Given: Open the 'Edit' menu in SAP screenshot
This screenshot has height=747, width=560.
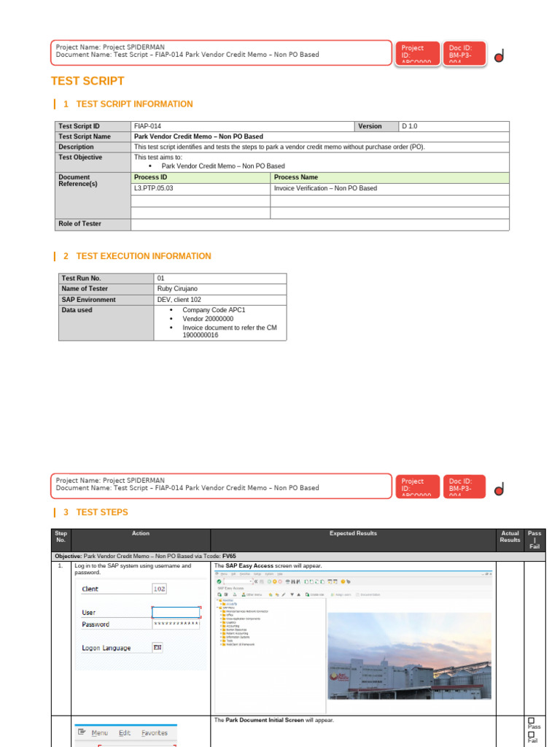Looking at the screenshot, I should point(125,732).
